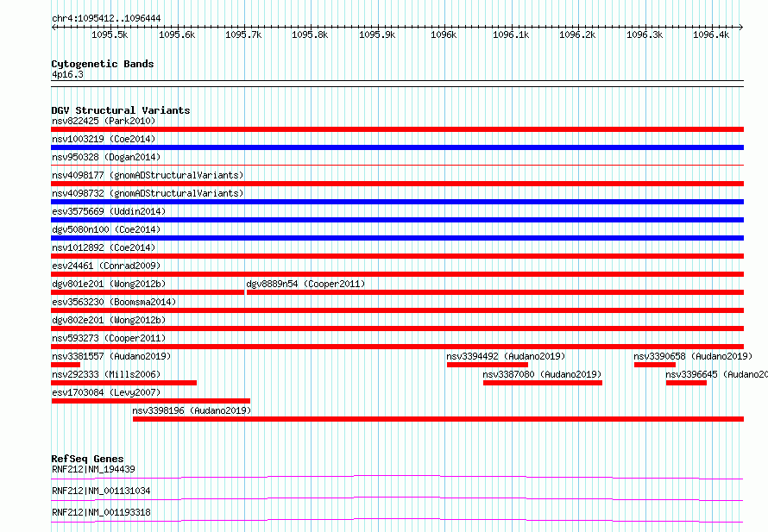The width and height of the screenshot is (768, 532).
Task: Select dgv8889n54 (Cooper2011) variant label
Action: [305, 284]
